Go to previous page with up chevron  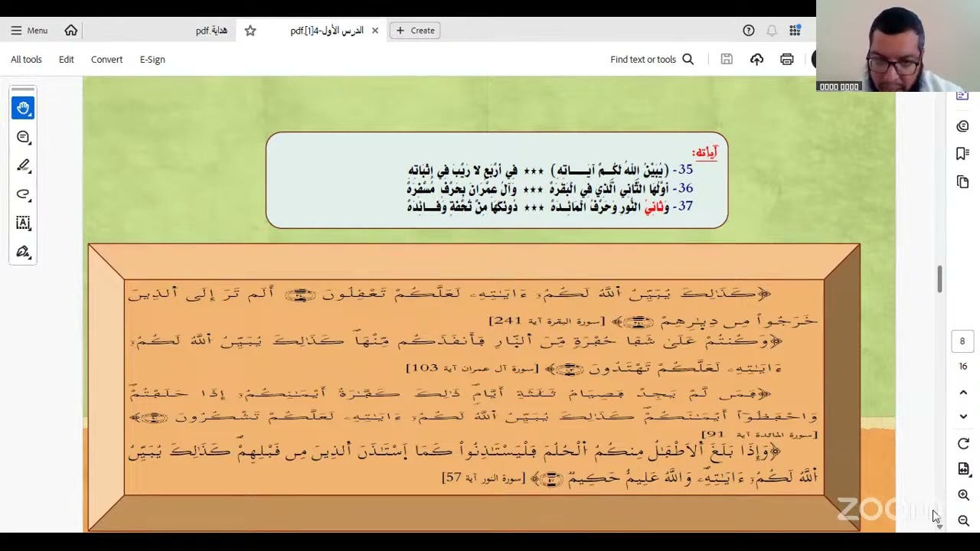(x=963, y=392)
